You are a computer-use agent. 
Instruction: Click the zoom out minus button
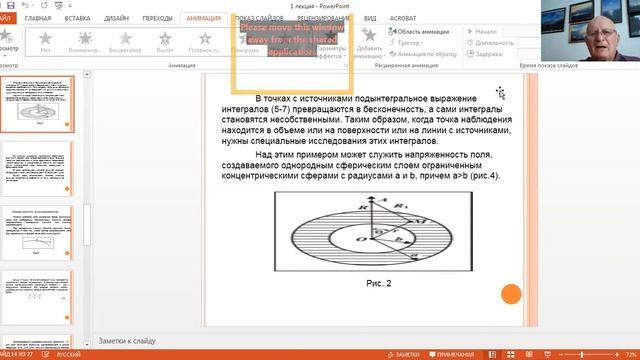coord(561,355)
